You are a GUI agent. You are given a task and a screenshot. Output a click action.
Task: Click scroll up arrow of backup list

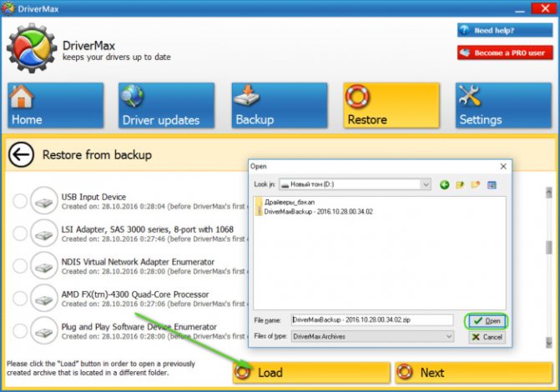(549, 193)
